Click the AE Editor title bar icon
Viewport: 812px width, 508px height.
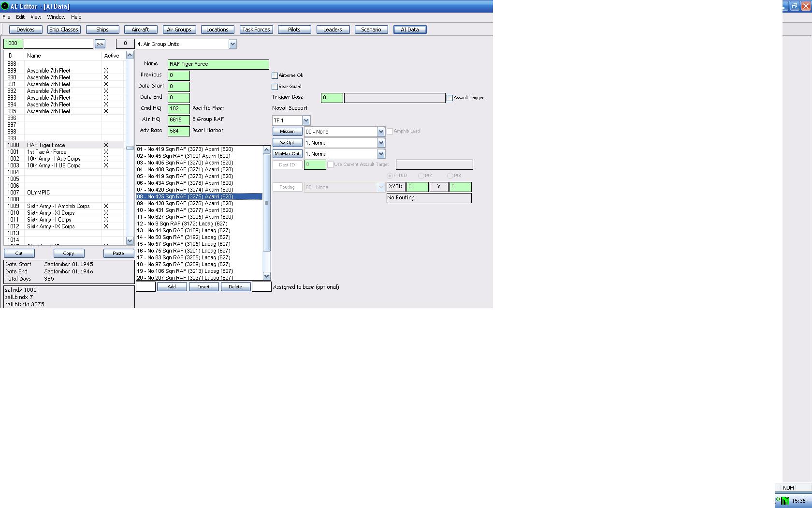click(x=4, y=6)
